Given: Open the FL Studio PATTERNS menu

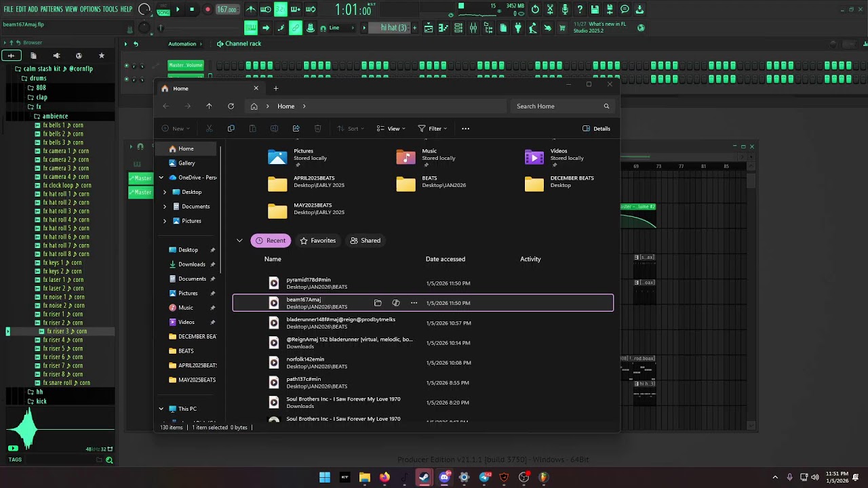Looking at the screenshot, I should (52, 9).
